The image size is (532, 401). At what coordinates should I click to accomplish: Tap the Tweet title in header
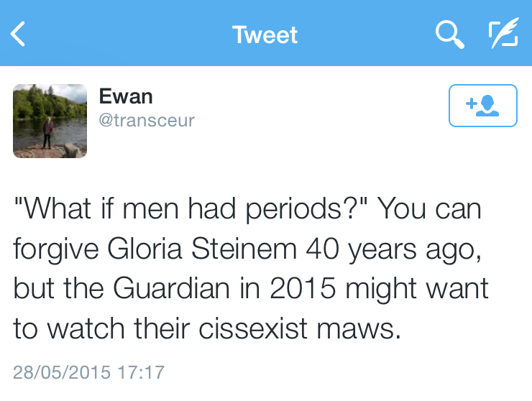coord(265,34)
